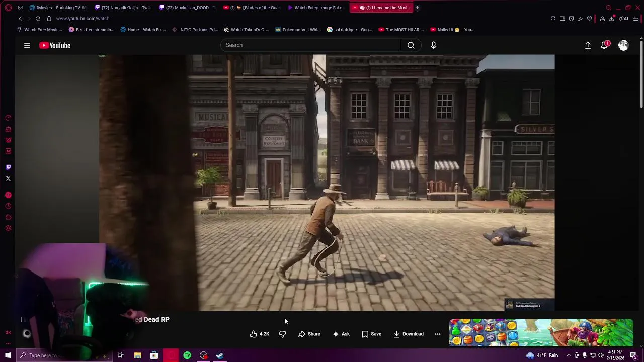Open the INITIO Parfums bookmark

coord(195,30)
